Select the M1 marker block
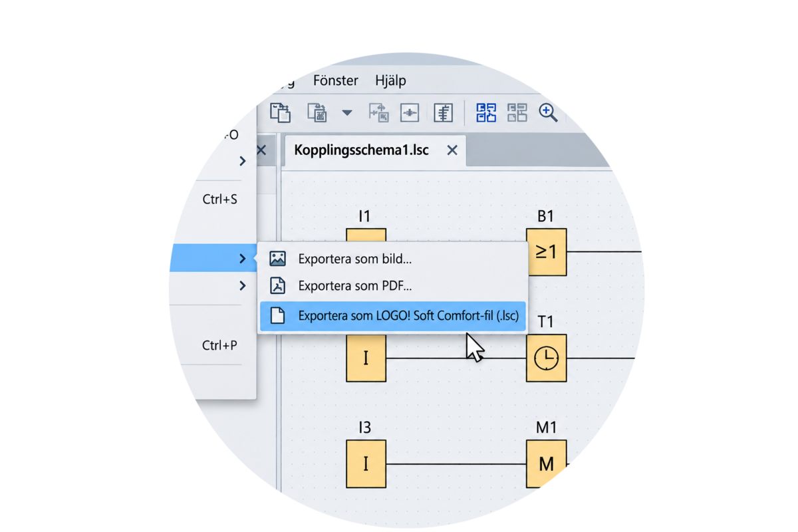 click(x=547, y=464)
